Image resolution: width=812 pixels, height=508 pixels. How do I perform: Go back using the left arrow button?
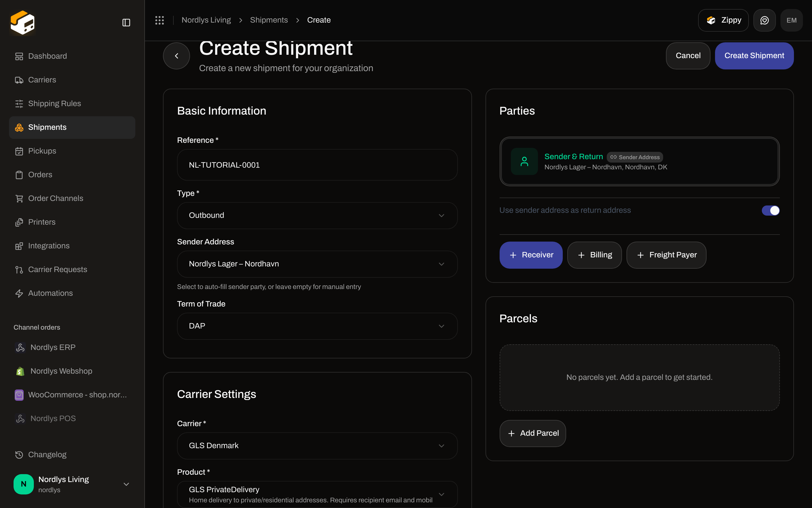pyautogui.click(x=176, y=56)
